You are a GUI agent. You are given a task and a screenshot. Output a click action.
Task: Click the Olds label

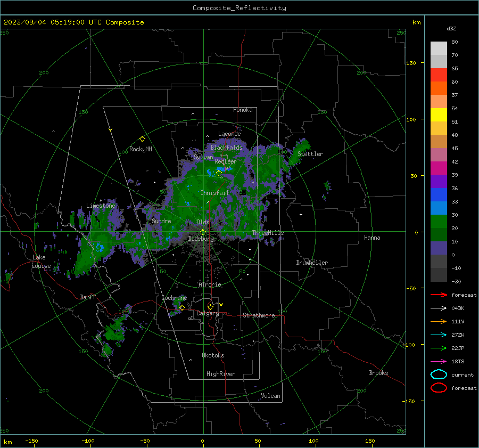(203, 222)
